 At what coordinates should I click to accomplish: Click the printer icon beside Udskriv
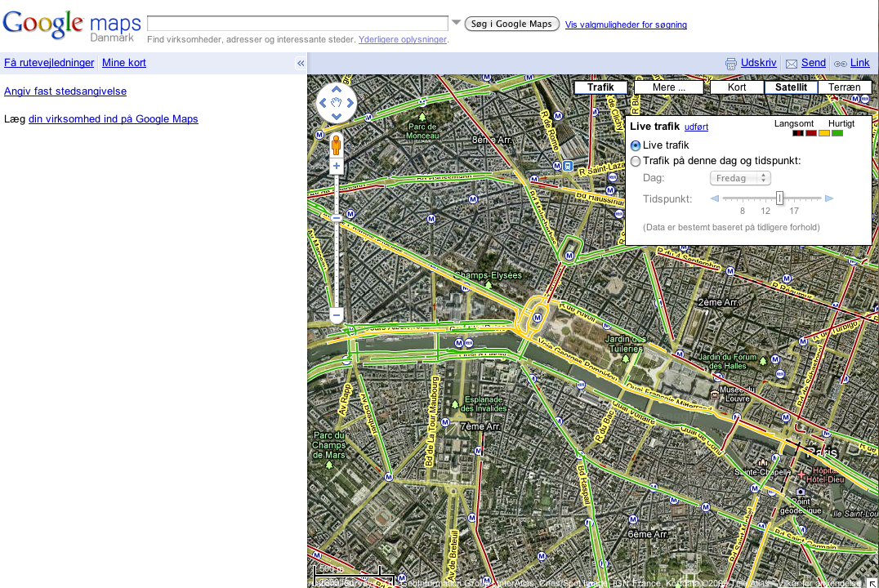pos(731,63)
